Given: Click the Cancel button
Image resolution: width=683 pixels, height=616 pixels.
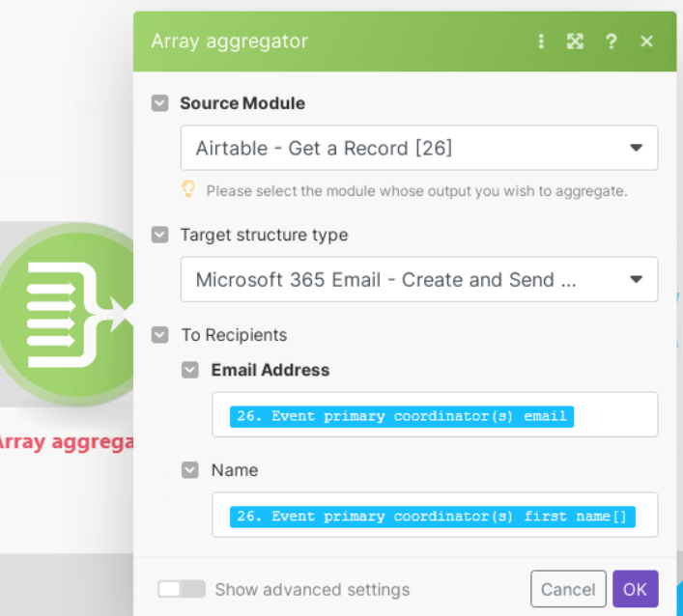Looking at the screenshot, I should click(x=568, y=589).
